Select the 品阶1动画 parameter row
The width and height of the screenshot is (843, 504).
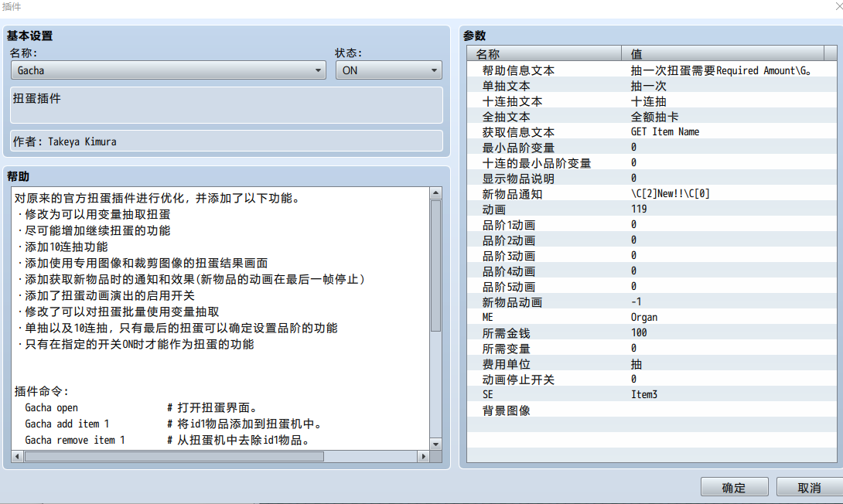coord(652,225)
